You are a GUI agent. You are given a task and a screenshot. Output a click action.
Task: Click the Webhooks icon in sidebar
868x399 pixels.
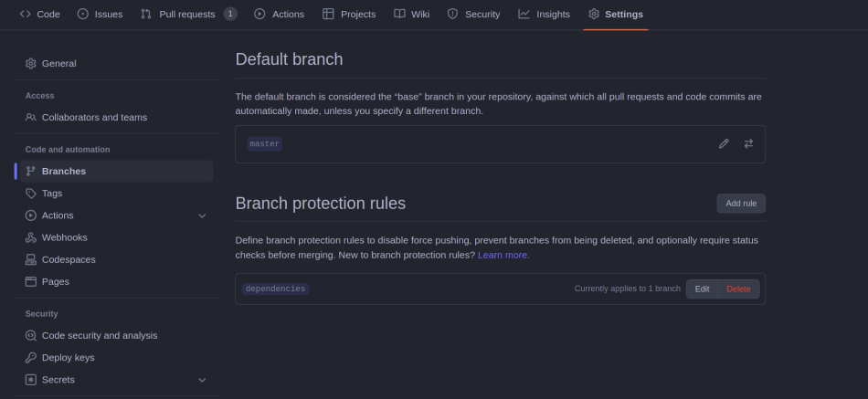[31, 237]
